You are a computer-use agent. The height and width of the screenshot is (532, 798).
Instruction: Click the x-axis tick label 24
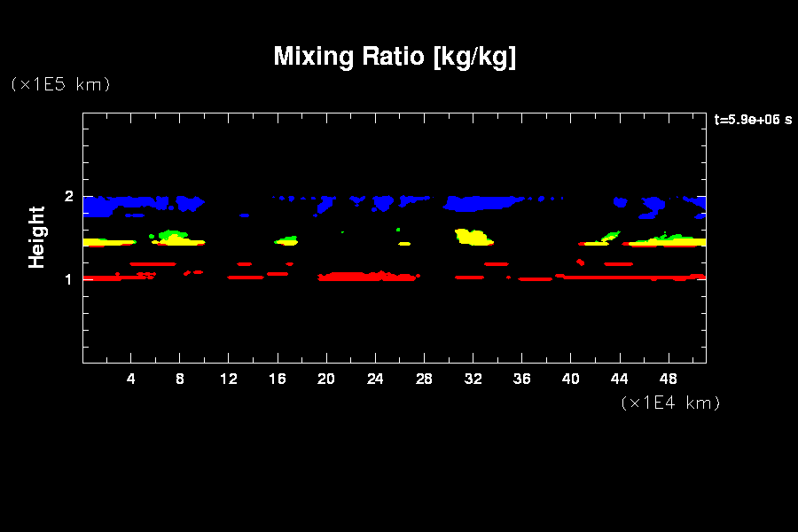(x=375, y=379)
